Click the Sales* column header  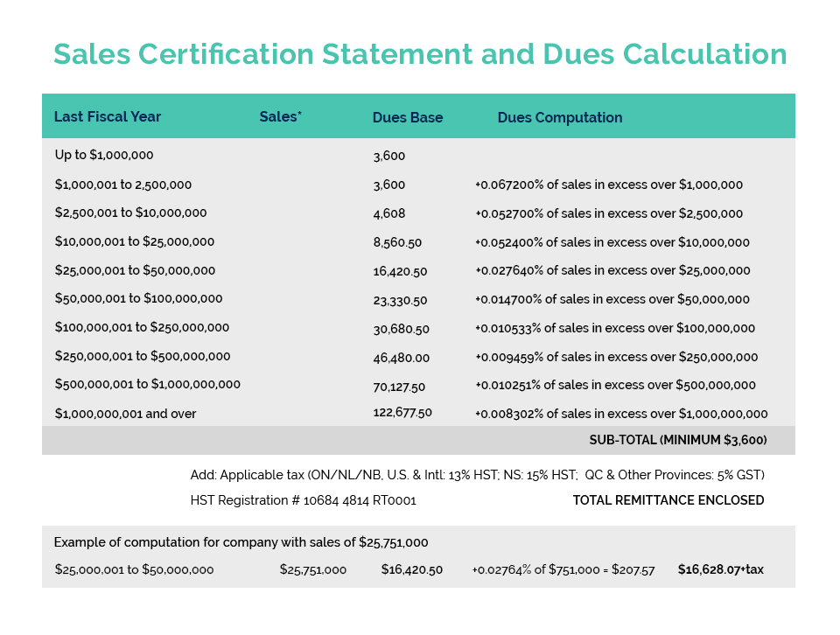click(281, 116)
